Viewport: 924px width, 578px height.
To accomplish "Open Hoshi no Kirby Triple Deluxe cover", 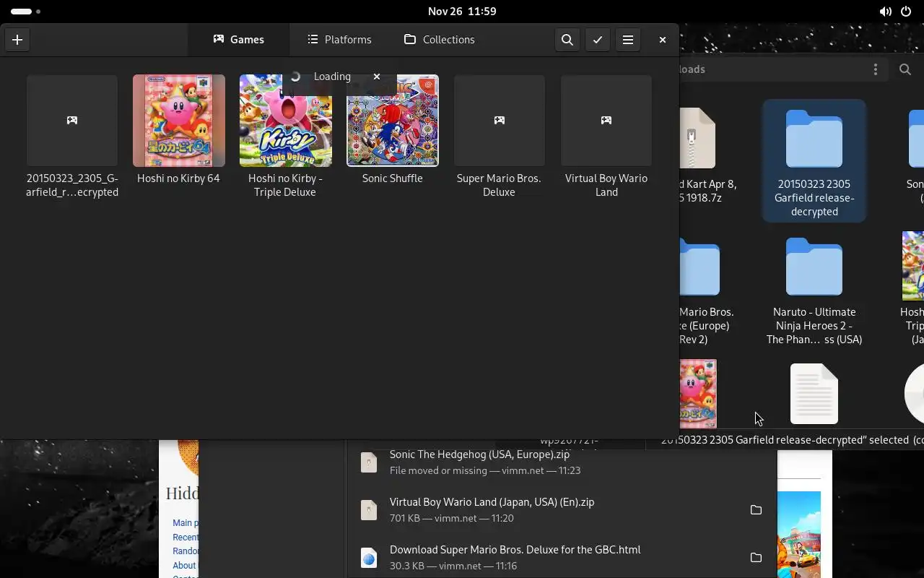I will tap(285, 121).
